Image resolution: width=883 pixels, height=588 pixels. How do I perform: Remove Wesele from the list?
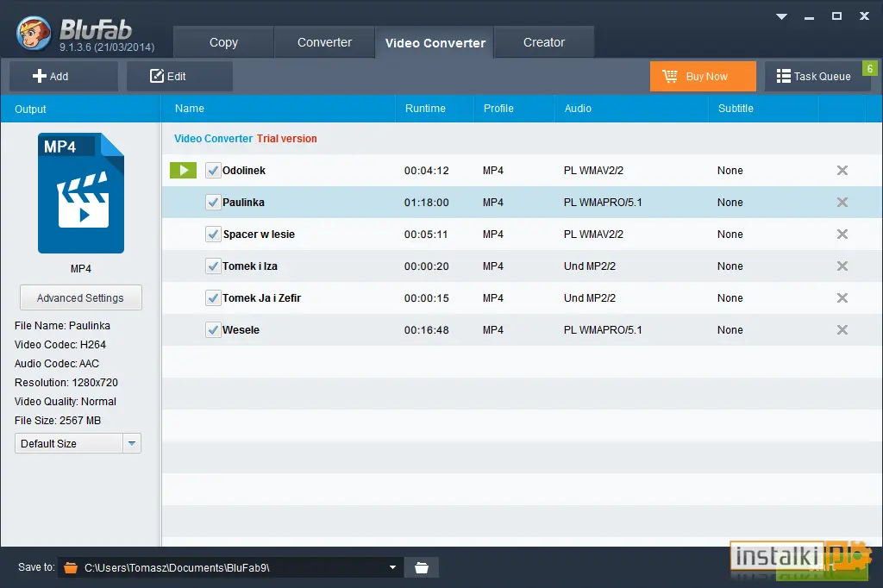pyautogui.click(x=842, y=330)
